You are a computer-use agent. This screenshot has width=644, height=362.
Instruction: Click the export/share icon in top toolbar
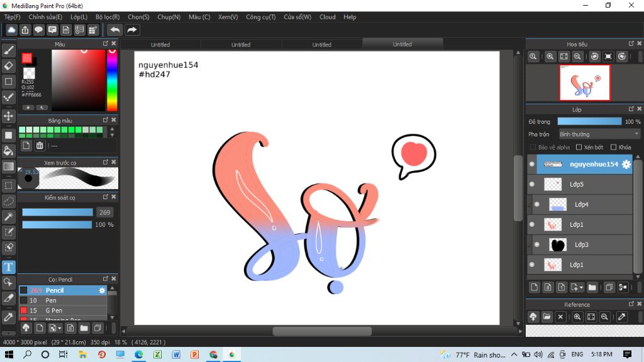[x=25, y=30]
